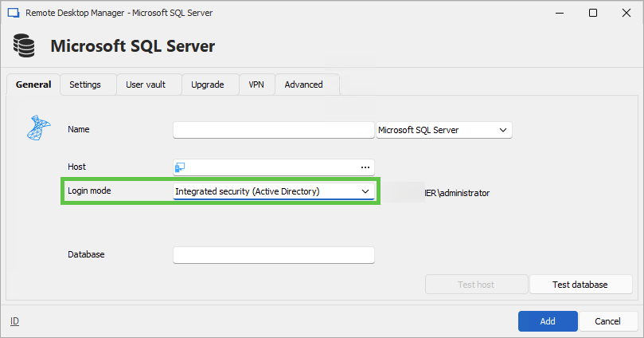Viewport: 644px width, 338px height.
Task: Open the Microsoft SQL Server type dropdown
Action: 444,130
